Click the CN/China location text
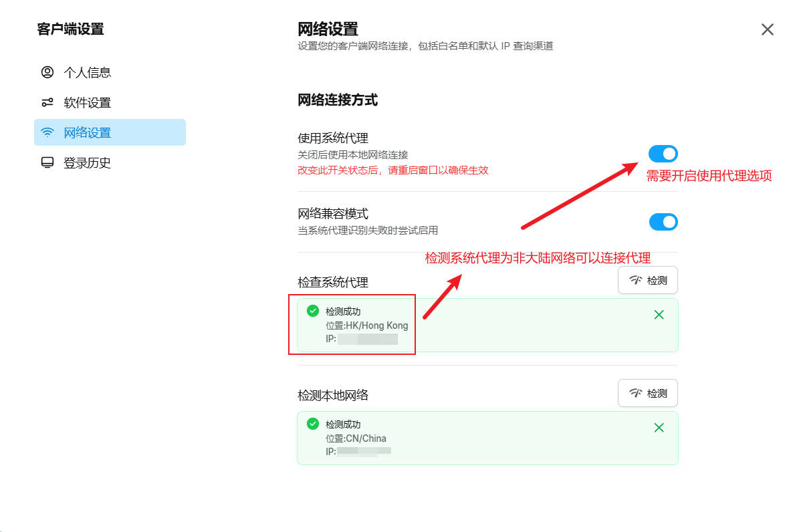This screenshot has height=532, width=793. coord(356,438)
